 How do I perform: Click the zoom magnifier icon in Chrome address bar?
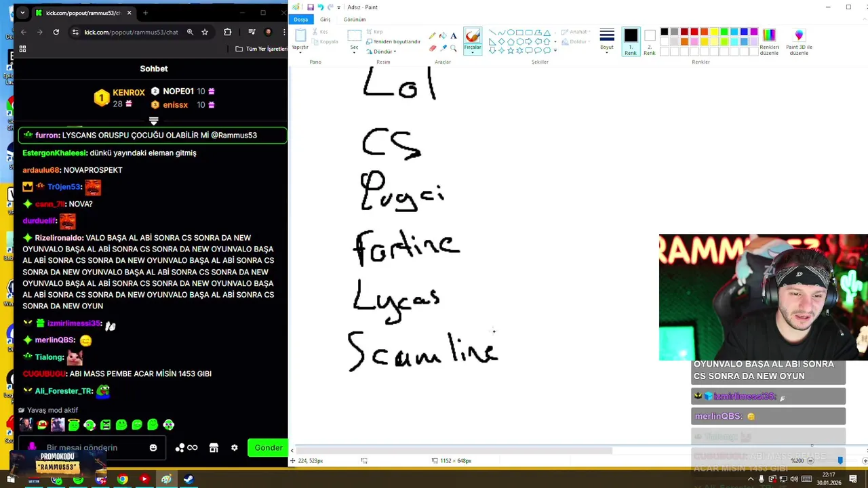(190, 32)
